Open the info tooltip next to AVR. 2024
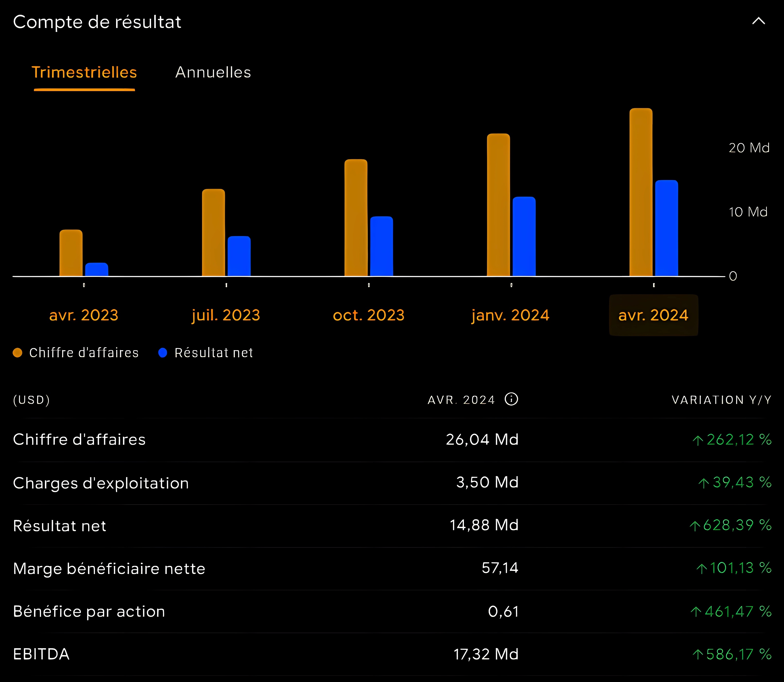Viewport: 784px width, 682px height. point(512,399)
